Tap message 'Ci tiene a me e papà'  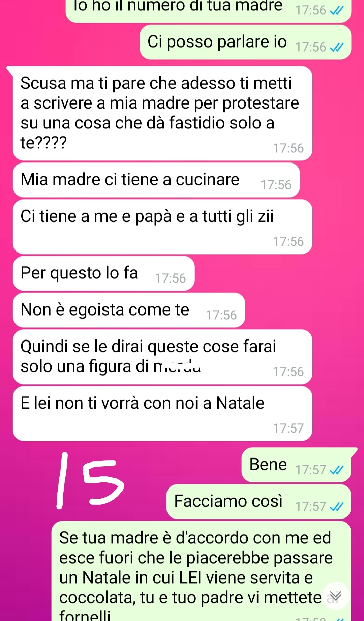tap(162, 227)
